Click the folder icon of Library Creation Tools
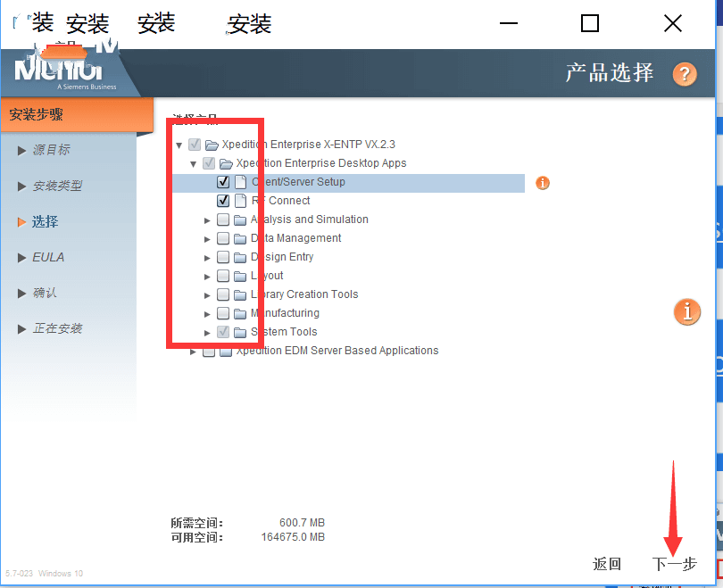 tap(240, 295)
